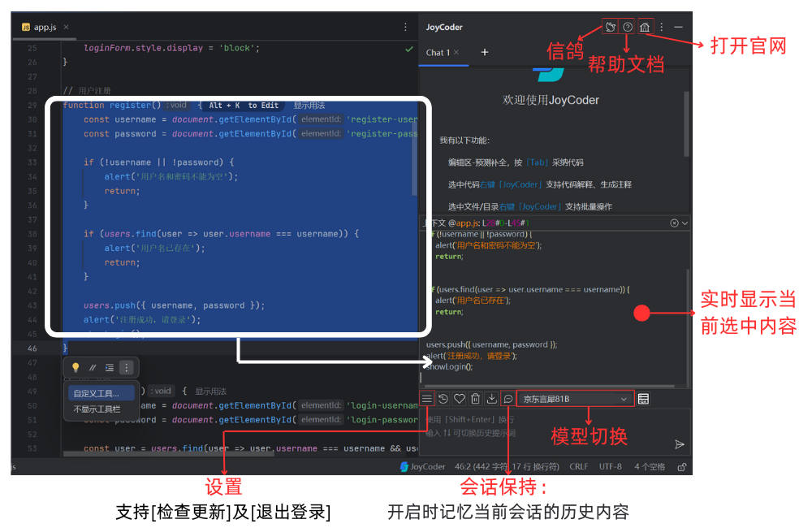The image size is (812, 528).
Task: Click 显示用法 hint on line 49
Action: coord(210,392)
